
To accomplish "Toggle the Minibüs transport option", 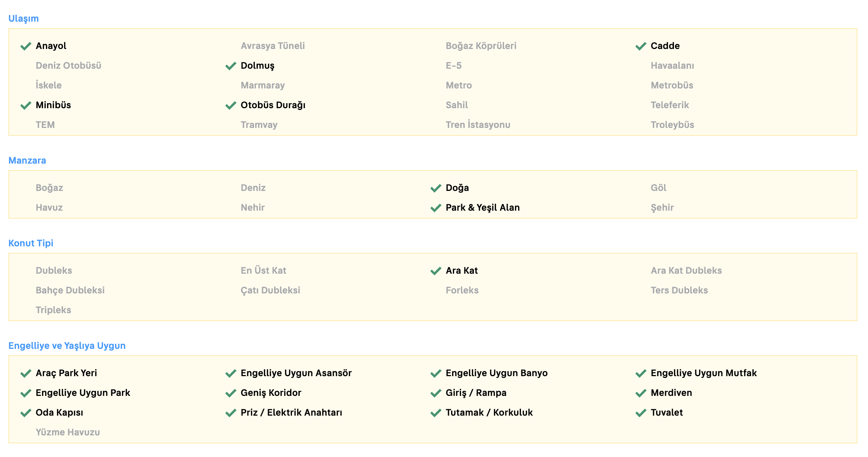I will pos(53,105).
